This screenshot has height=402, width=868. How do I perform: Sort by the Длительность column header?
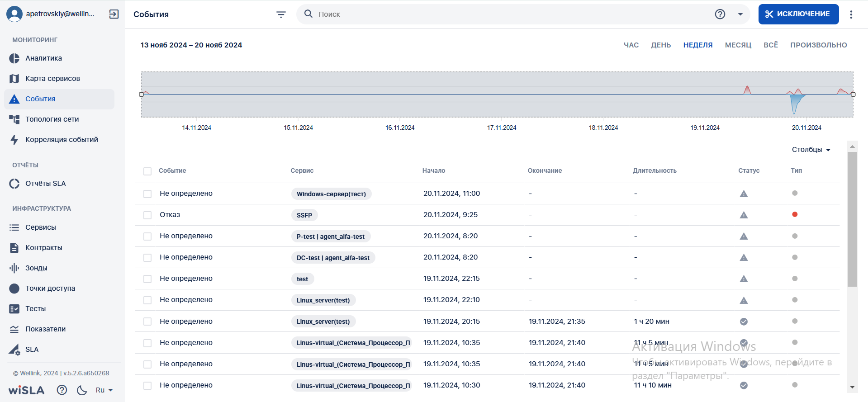tap(655, 171)
